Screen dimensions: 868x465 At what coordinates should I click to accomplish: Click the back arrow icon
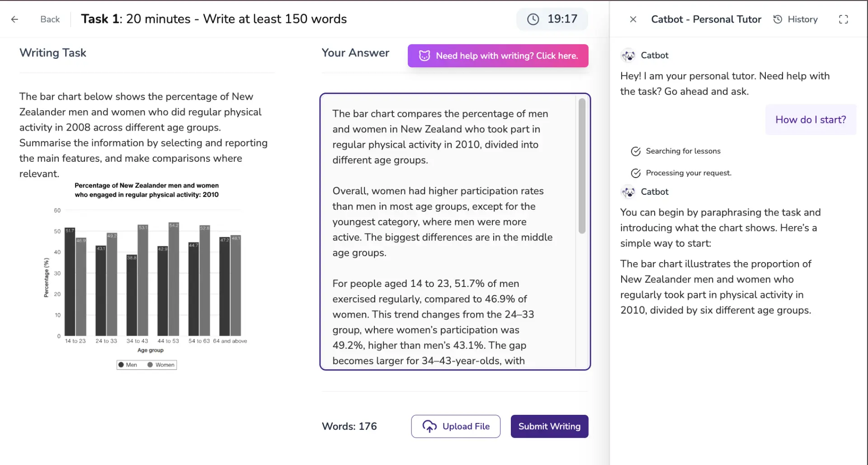[15, 19]
